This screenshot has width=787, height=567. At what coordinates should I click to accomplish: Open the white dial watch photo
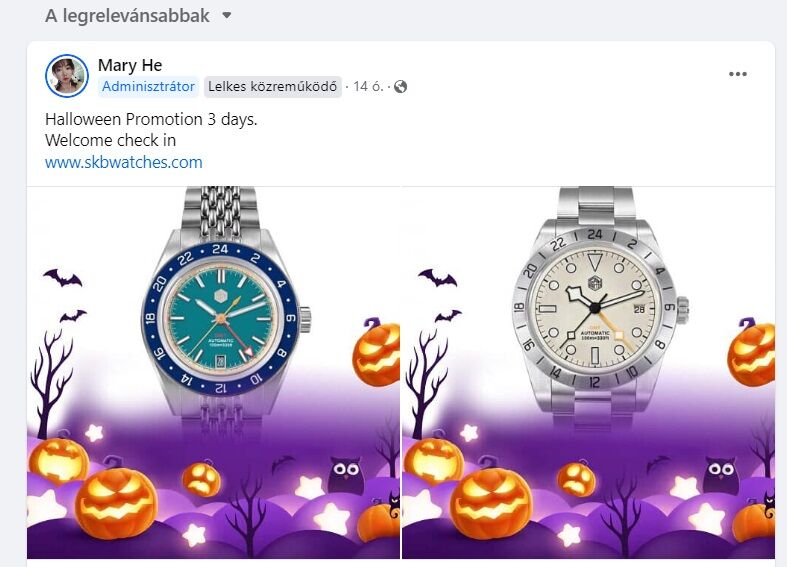(588, 372)
